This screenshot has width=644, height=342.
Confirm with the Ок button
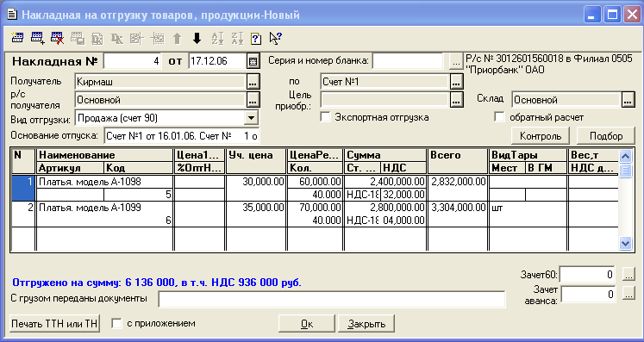pos(307,324)
